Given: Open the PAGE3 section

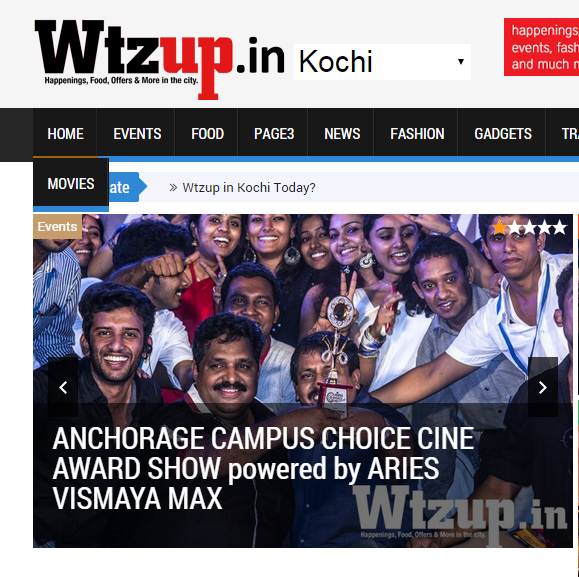Looking at the screenshot, I should click(x=274, y=134).
